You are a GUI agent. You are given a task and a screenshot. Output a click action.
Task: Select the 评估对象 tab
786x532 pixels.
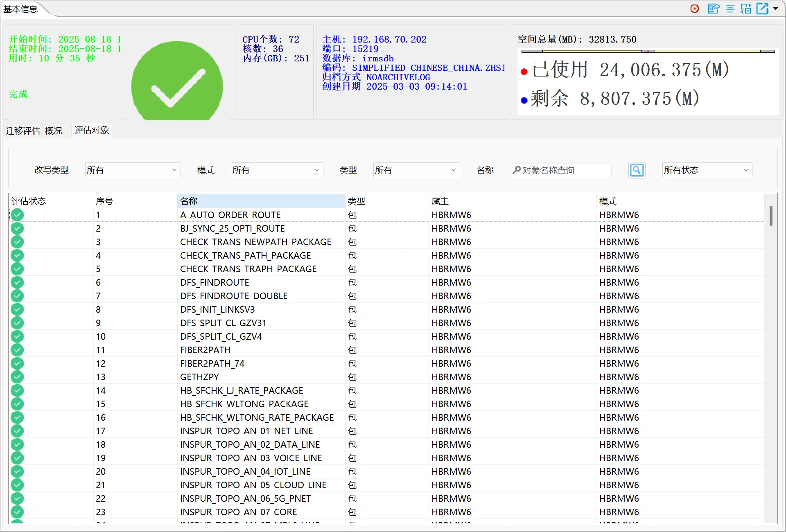coord(92,131)
